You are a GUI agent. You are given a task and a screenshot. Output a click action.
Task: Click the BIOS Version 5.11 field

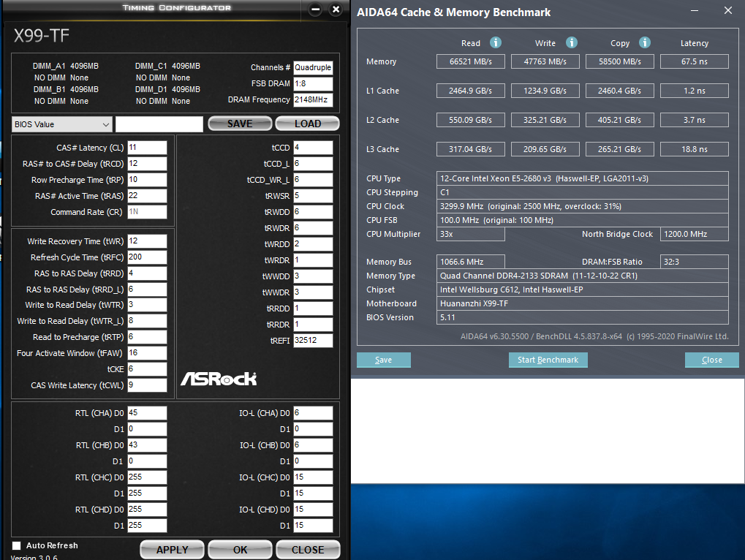(583, 317)
